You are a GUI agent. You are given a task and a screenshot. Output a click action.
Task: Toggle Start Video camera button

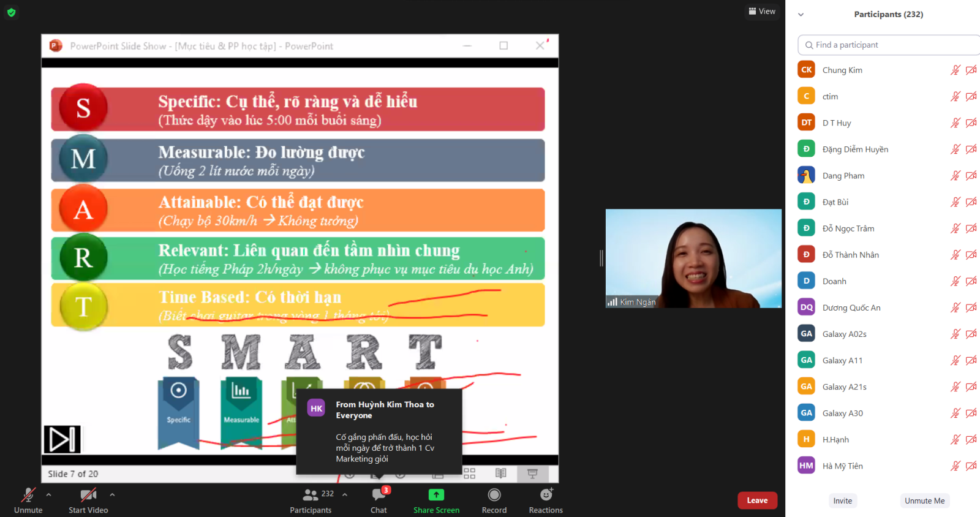88,495
